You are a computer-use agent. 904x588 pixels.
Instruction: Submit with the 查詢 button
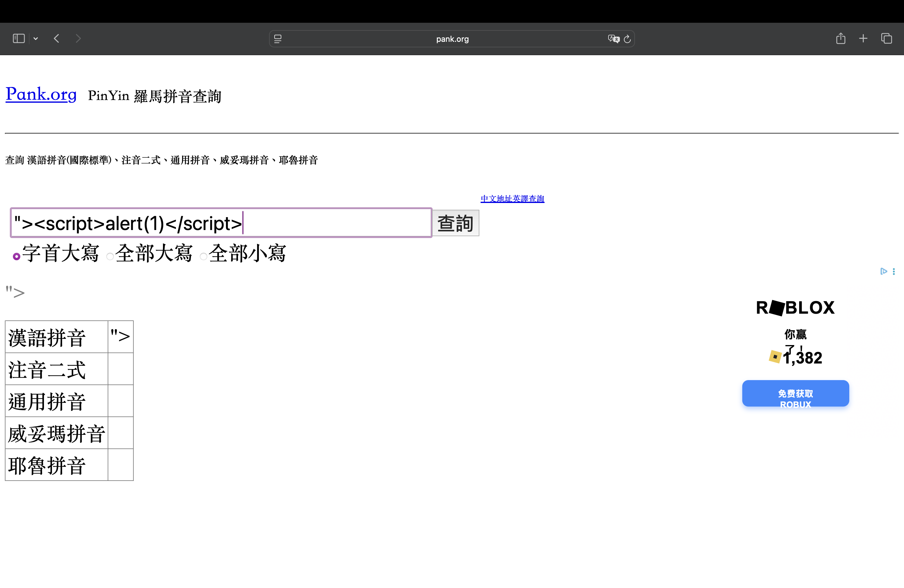[x=456, y=223]
